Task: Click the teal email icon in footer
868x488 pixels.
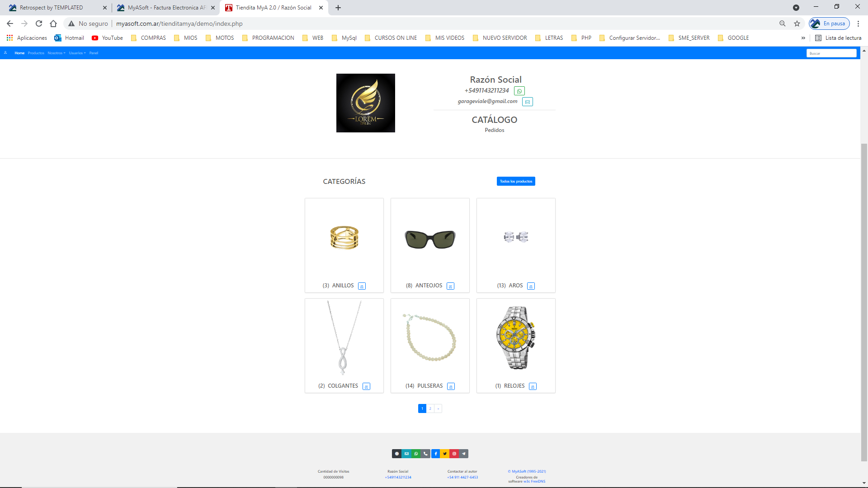Action: pyautogui.click(x=406, y=454)
